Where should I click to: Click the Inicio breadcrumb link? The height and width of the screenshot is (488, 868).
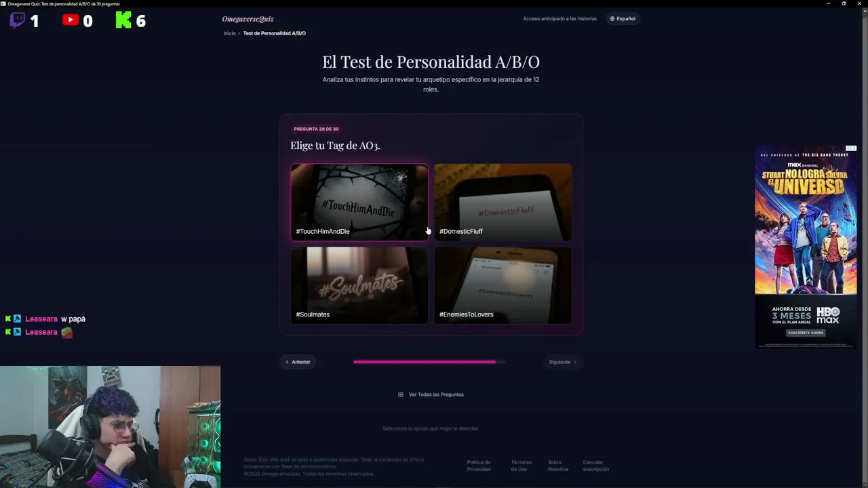pyautogui.click(x=230, y=33)
